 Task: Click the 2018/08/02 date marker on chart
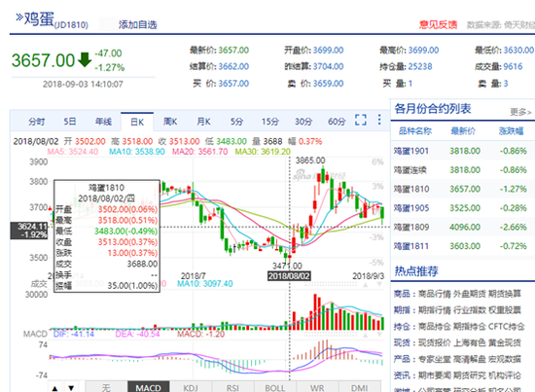click(289, 275)
